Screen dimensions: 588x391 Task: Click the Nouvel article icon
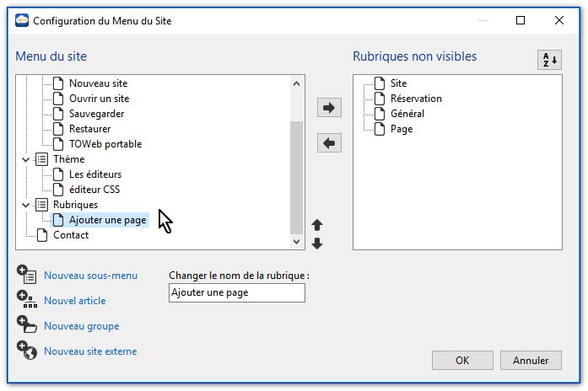(26, 300)
